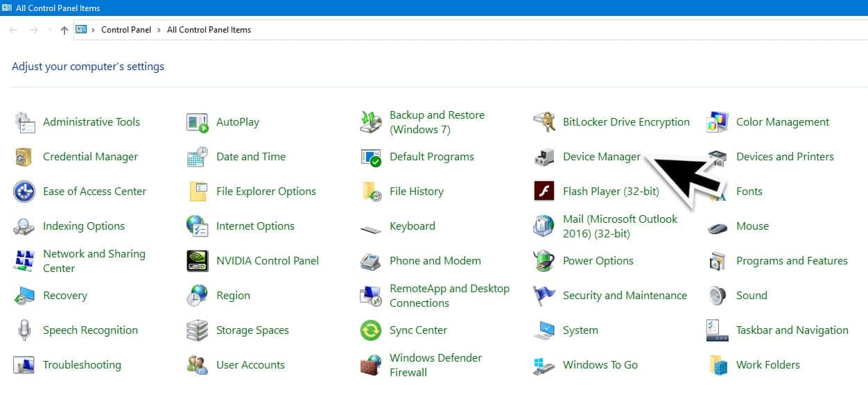Open the File Explorer Options icon
The height and width of the screenshot is (406, 868).
tap(198, 192)
